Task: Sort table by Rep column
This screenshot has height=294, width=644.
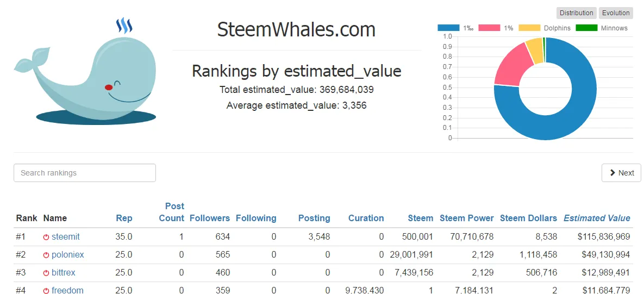Action: coord(124,218)
